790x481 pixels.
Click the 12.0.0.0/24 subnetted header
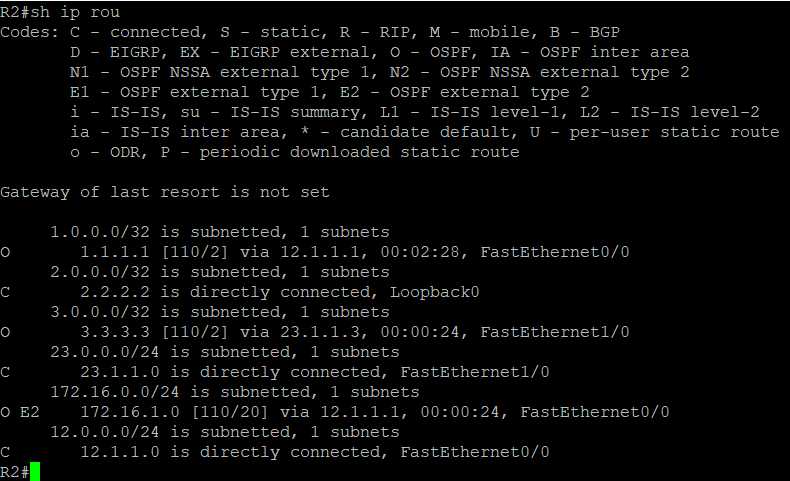click(225, 432)
